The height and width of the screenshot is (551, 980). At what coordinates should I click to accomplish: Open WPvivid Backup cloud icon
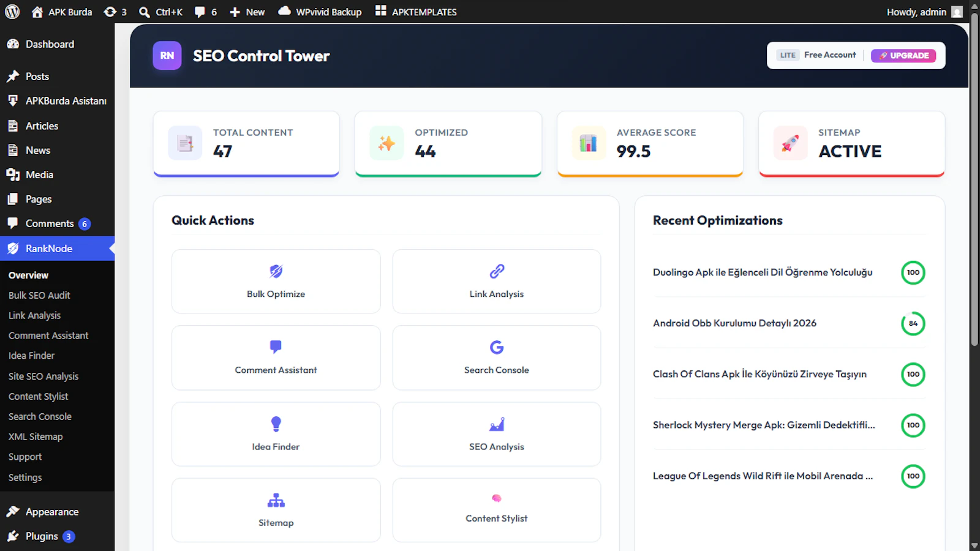tap(284, 11)
